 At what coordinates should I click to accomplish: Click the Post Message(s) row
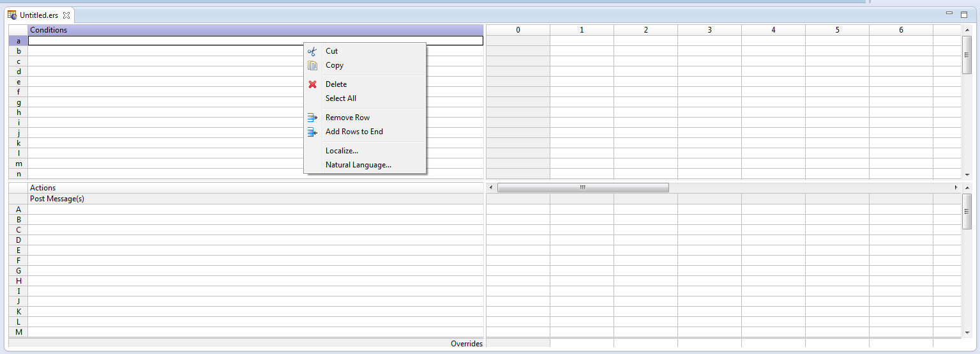pyautogui.click(x=255, y=199)
